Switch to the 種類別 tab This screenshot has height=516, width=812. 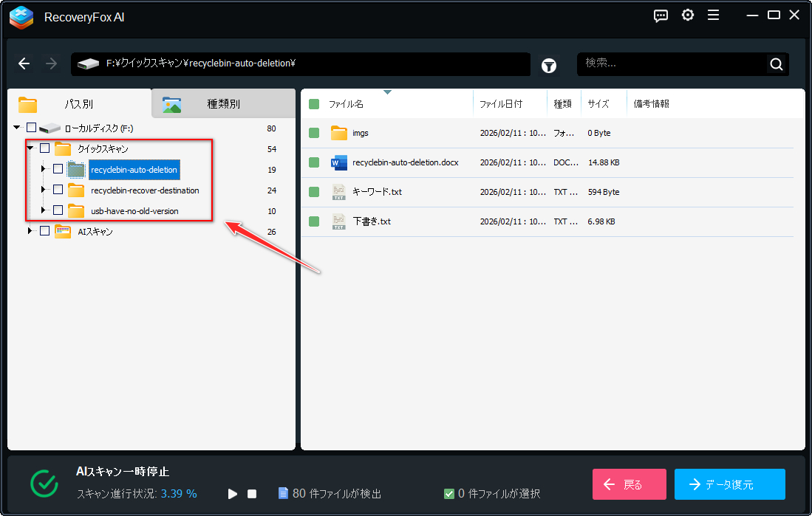(x=223, y=104)
